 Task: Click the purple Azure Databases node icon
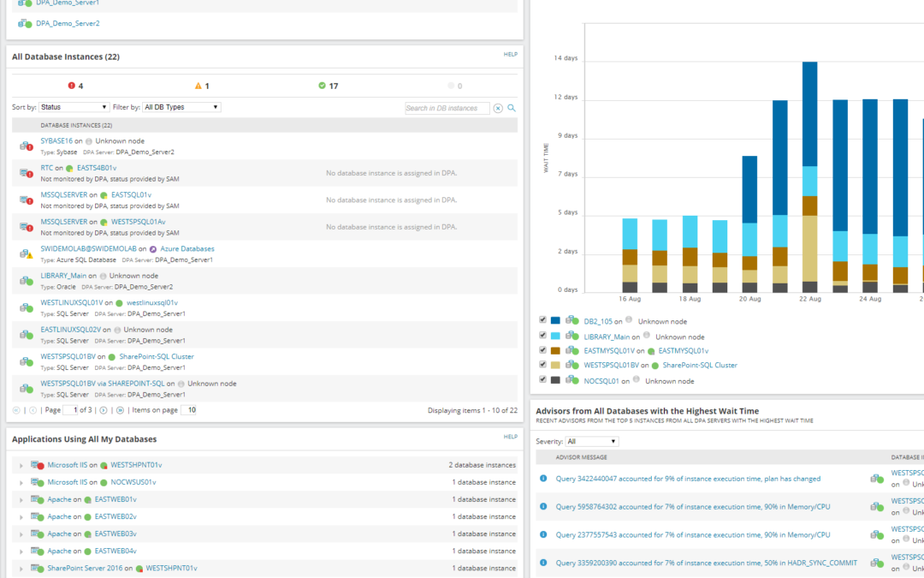pyautogui.click(x=153, y=249)
